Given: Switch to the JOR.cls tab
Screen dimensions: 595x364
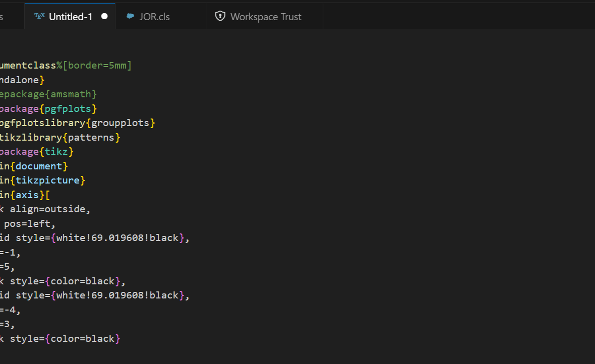Looking at the screenshot, I should (x=155, y=16).
